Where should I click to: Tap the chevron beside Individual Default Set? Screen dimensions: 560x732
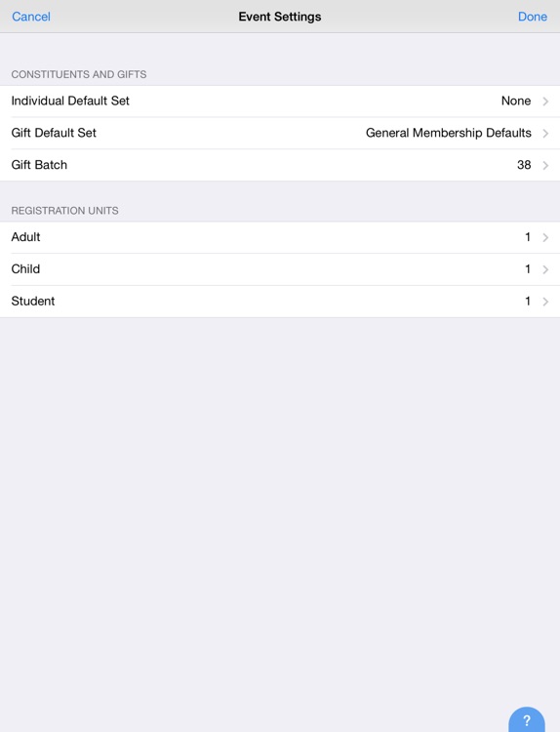pyautogui.click(x=545, y=102)
